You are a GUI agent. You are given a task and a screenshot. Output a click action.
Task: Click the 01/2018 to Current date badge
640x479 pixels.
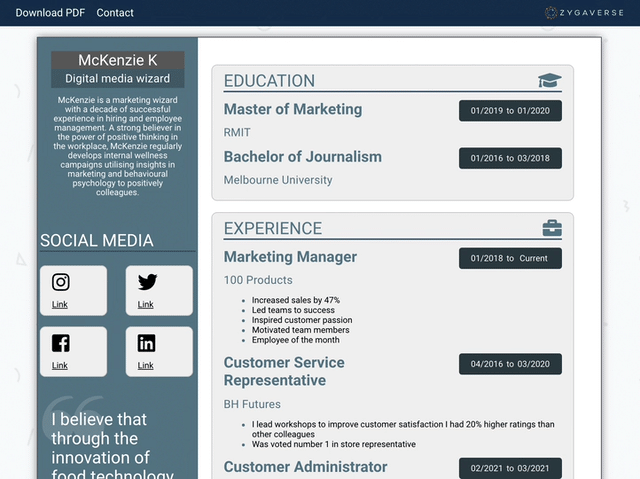coord(510,258)
